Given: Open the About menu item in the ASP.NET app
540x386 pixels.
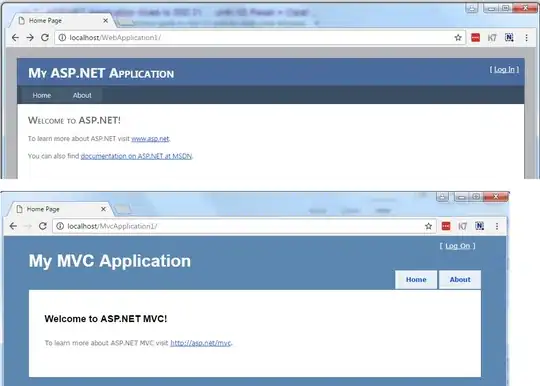Looking at the screenshot, I should [x=82, y=95].
